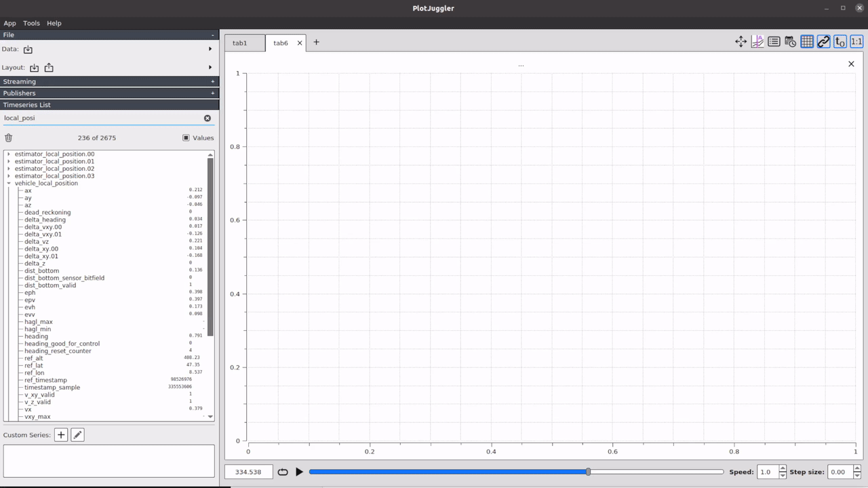
Task: Activate the remove time offset (t0) icon
Action: point(839,41)
